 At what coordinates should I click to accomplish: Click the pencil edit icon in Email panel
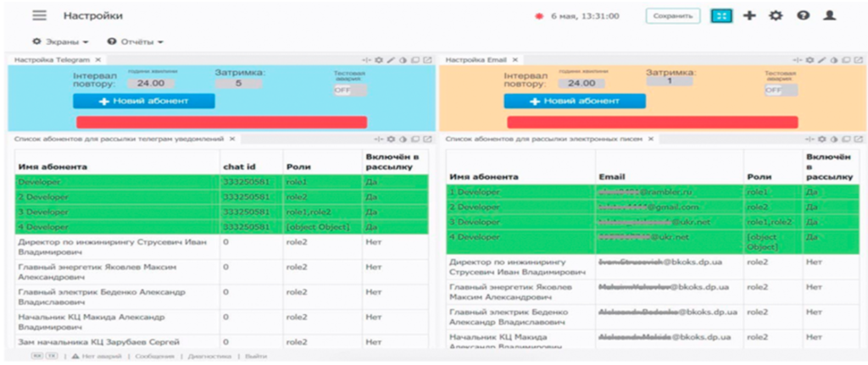(822, 60)
